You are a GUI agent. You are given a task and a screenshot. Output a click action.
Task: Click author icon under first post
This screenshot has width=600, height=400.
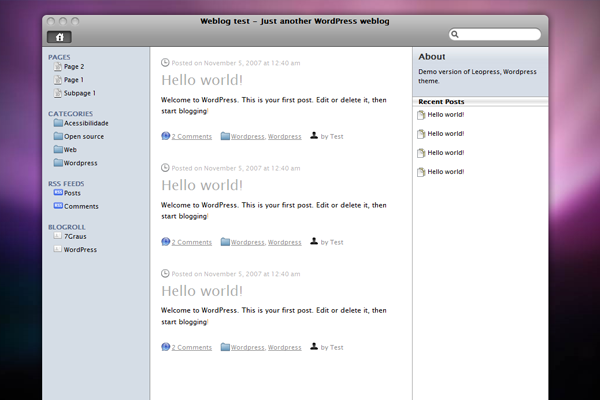tap(314, 136)
